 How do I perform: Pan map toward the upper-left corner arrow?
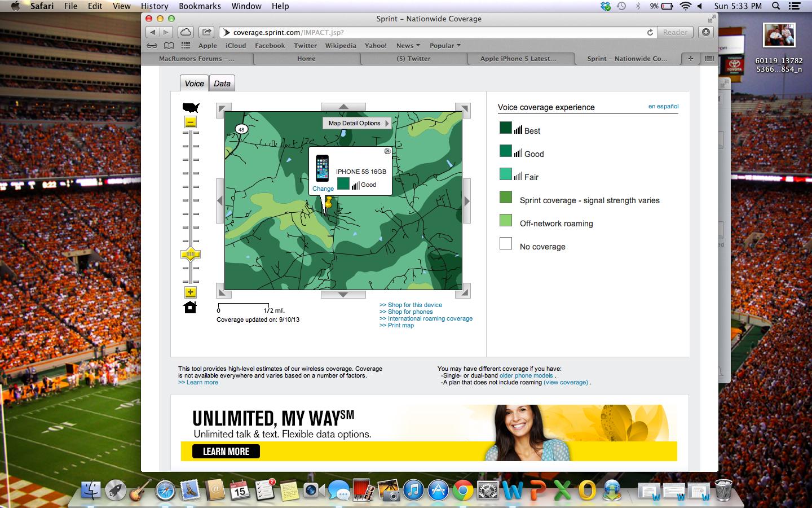click(x=223, y=110)
